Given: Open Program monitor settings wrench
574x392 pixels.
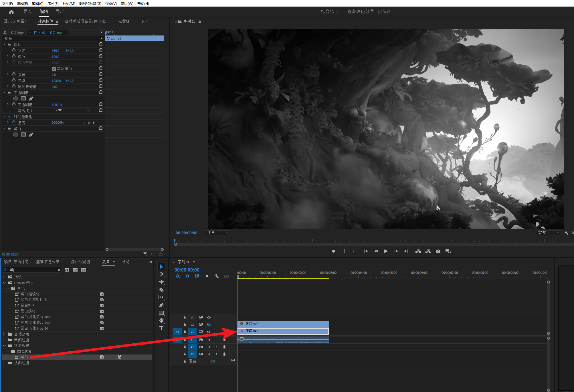Looking at the screenshot, I should pos(566,233).
